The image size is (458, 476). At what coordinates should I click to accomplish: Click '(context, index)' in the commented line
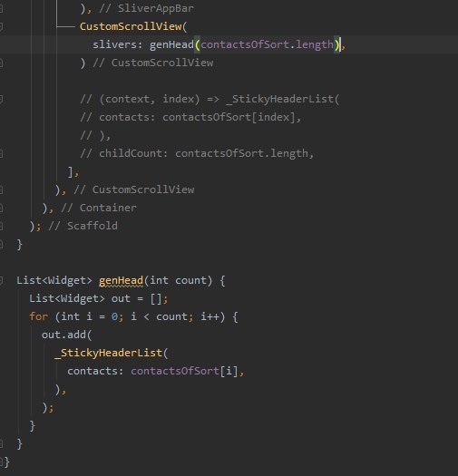(150, 99)
